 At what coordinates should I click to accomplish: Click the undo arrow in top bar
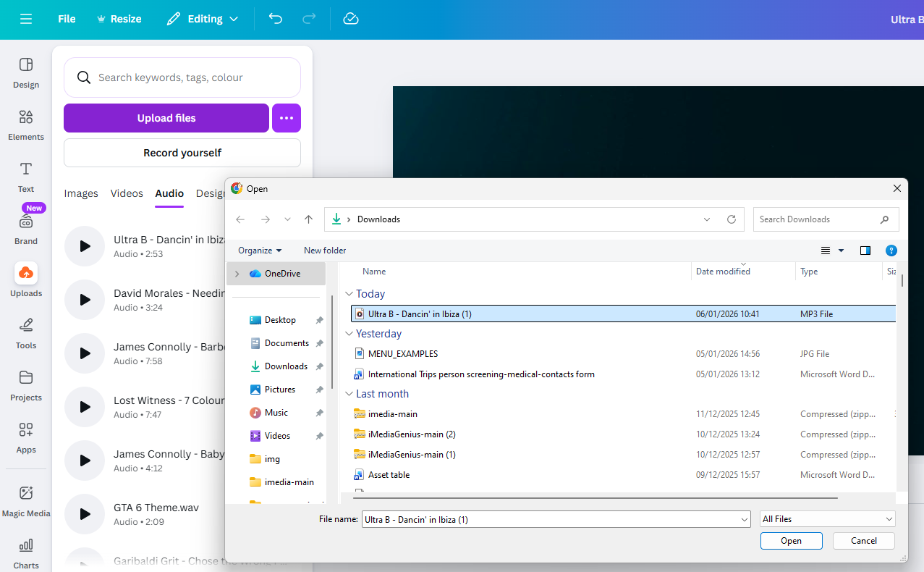coord(276,19)
